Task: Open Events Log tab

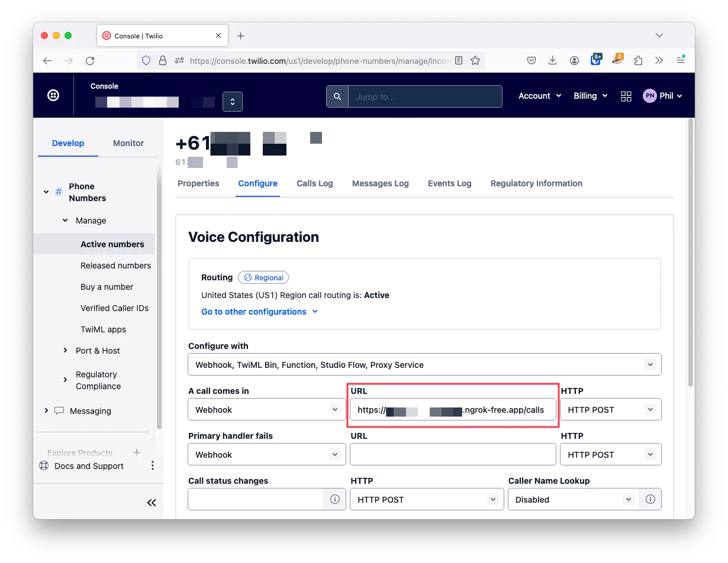Action: pyautogui.click(x=450, y=183)
